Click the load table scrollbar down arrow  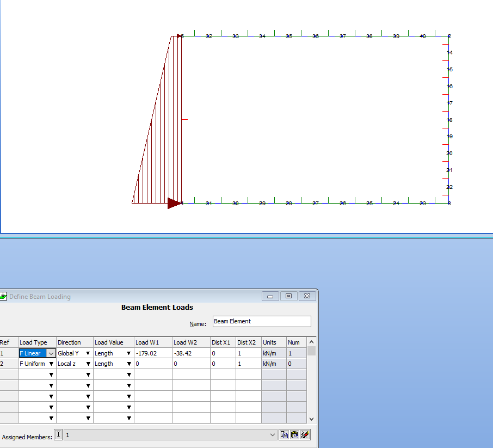click(311, 419)
